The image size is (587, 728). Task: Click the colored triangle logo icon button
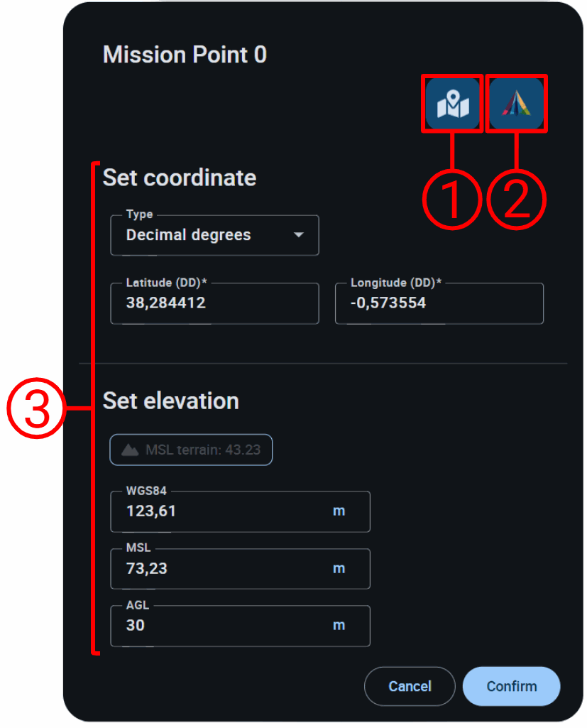517,104
